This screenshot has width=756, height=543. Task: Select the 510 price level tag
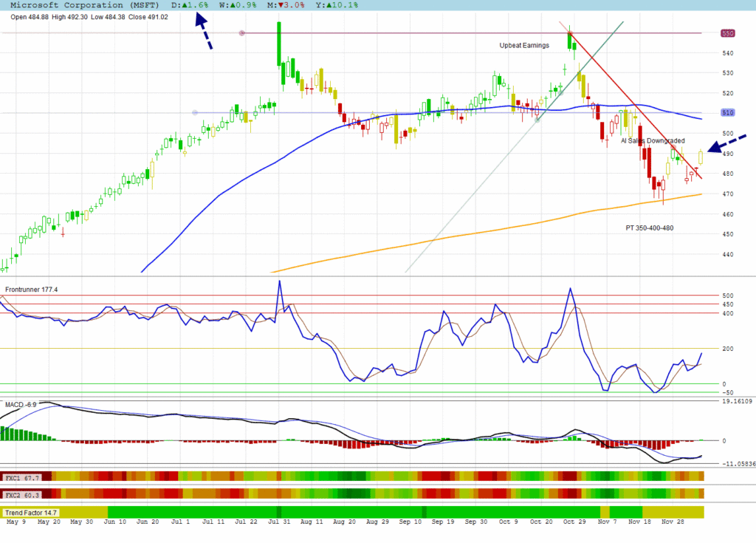click(728, 113)
